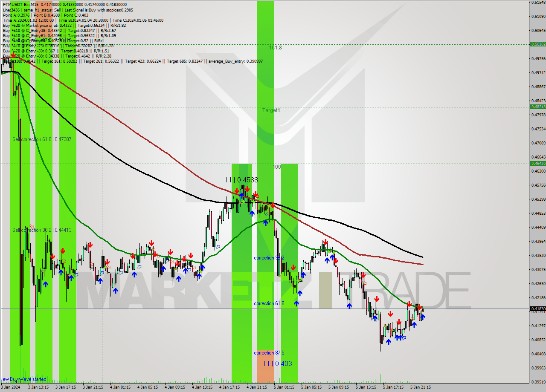
Task: Click the '4 Jan 17:15' time axis label
Action: click(229, 388)
